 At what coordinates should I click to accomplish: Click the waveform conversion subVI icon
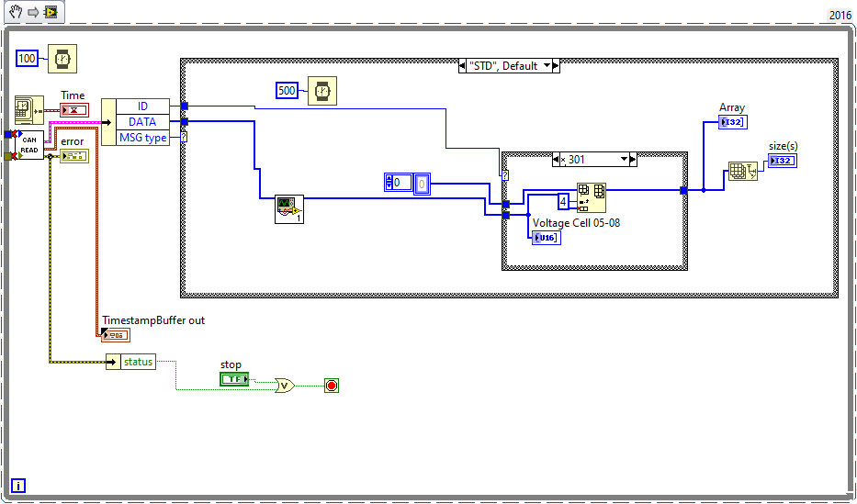coord(289,209)
